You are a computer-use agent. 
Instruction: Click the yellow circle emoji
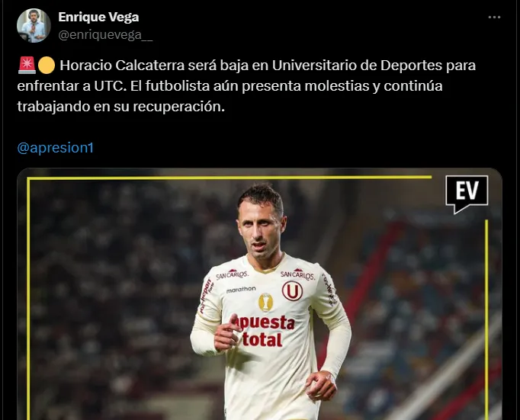pyautogui.click(x=46, y=66)
